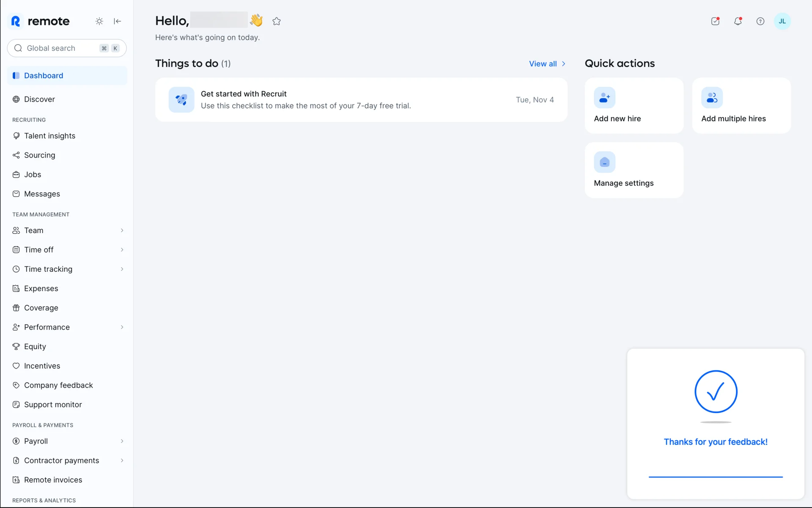Go to Talent insights in sidebar
The width and height of the screenshot is (812, 508).
[x=49, y=136]
